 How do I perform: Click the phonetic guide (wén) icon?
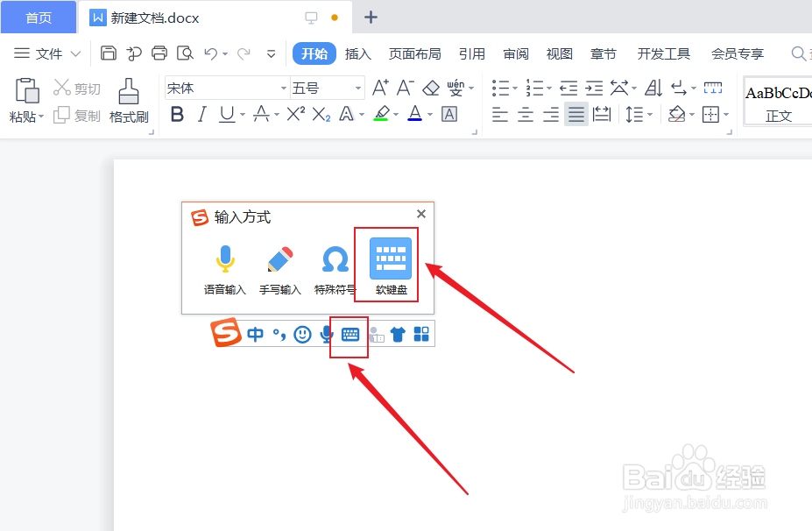[x=455, y=87]
